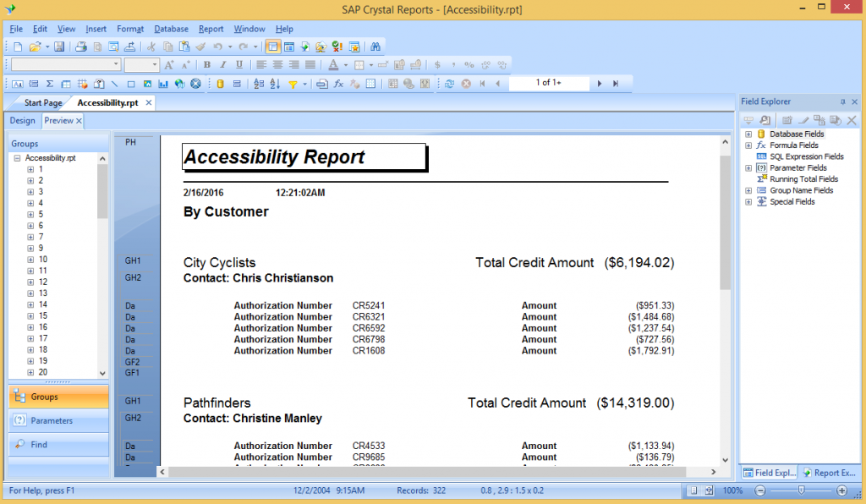Screen dimensions: 866x504
Task: Expand Database Fields in Field Explorer
Action: (x=748, y=134)
